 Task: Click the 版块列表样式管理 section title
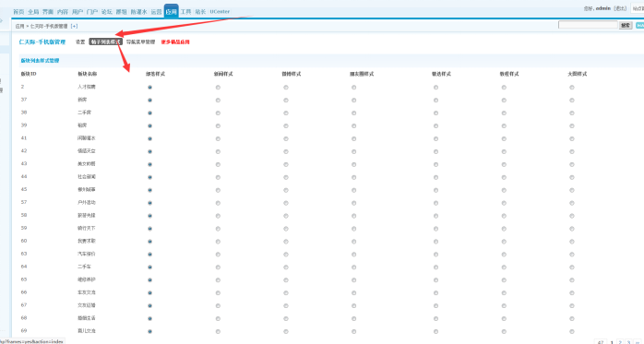(40, 61)
